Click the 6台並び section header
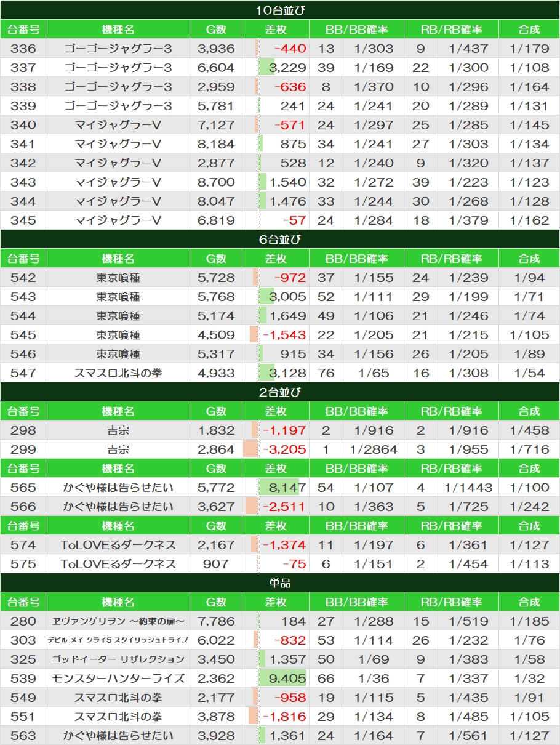This screenshot has width=560, height=745. 280,239
